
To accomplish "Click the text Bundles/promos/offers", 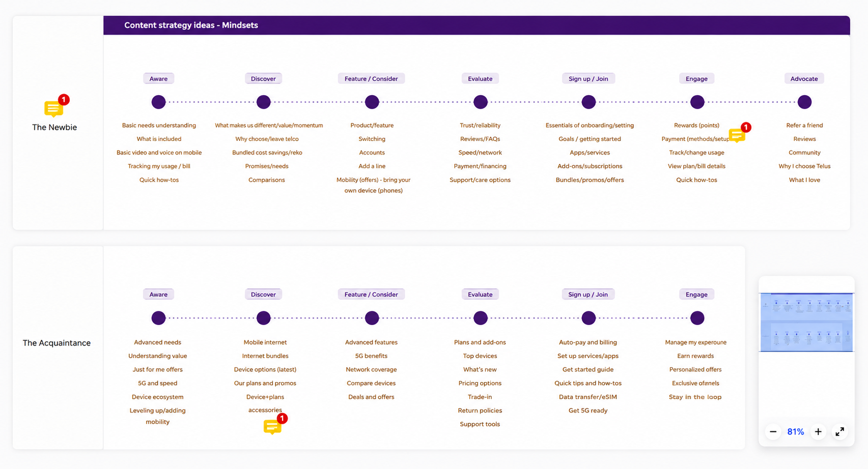I will pos(590,180).
